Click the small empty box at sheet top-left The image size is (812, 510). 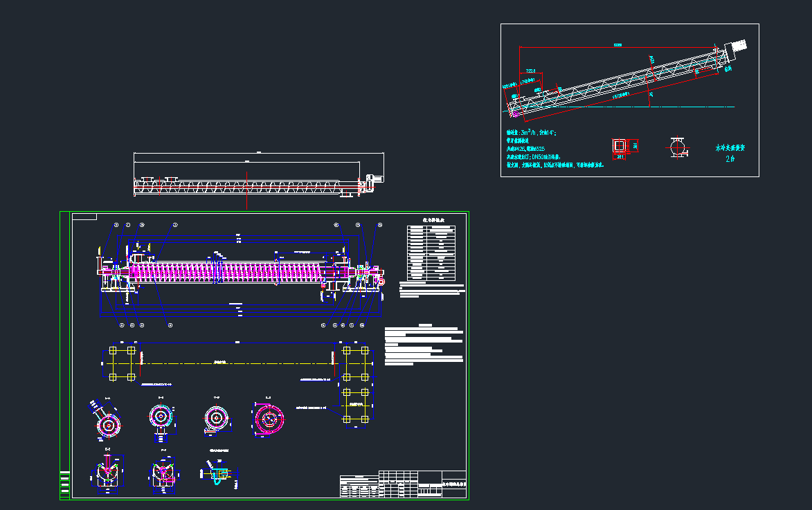click(84, 217)
